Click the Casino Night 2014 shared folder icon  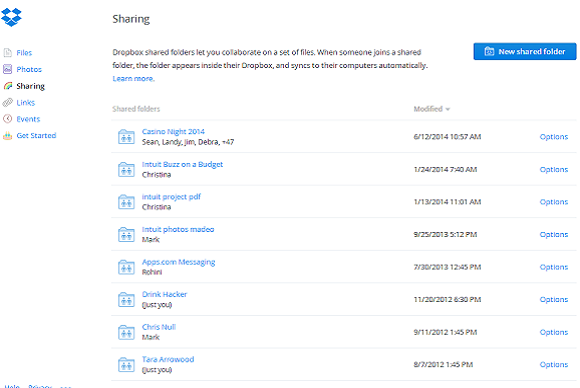coord(126,136)
